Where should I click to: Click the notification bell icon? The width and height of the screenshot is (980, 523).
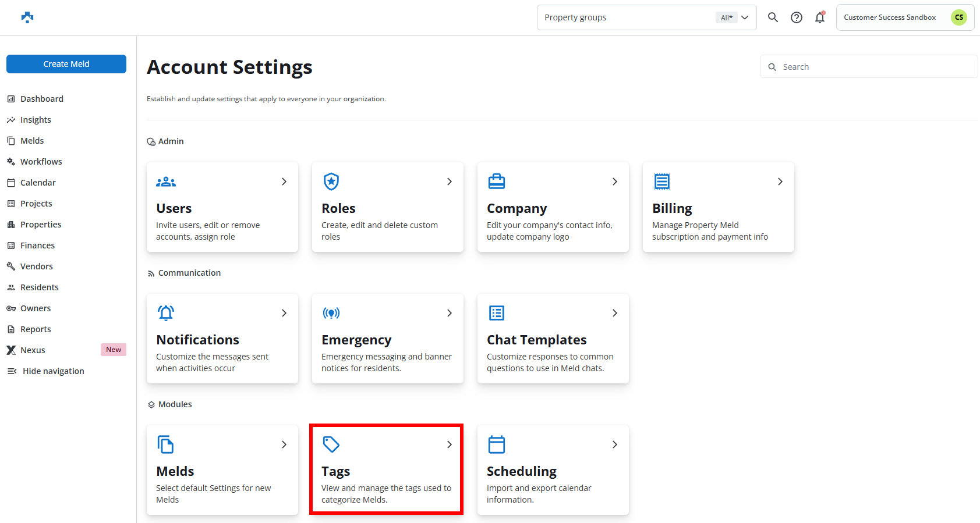pyautogui.click(x=819, y=17)
